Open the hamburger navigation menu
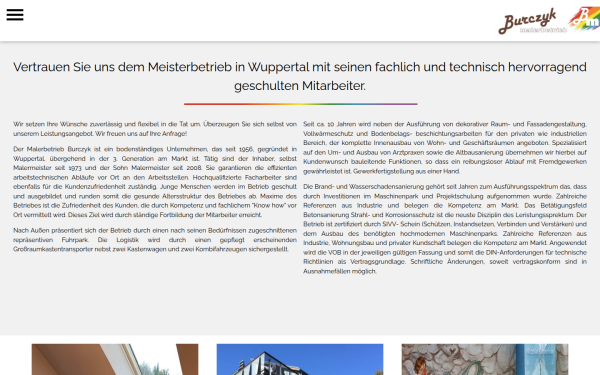Viewport: 600px width, 375px height. [15, 15]
